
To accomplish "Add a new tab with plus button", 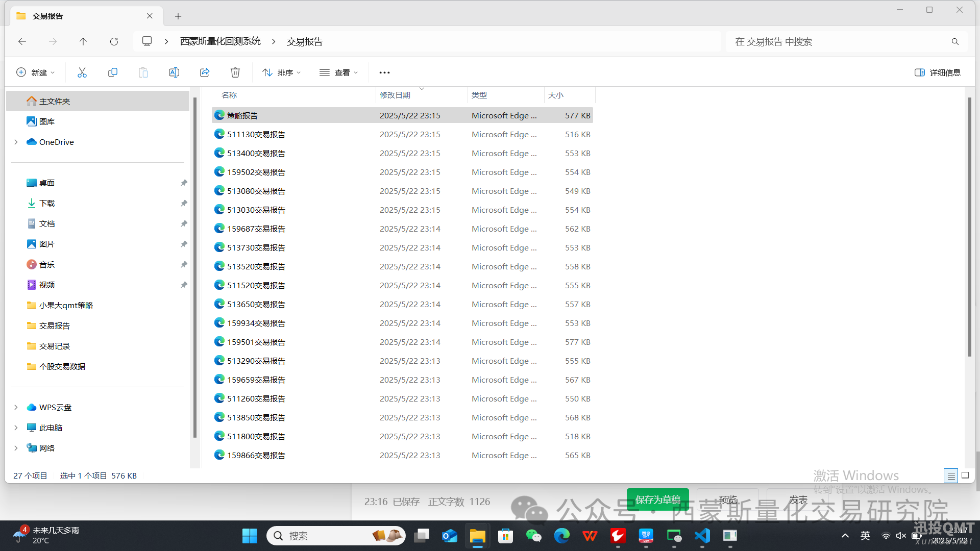I will click(x=178, y=16).
